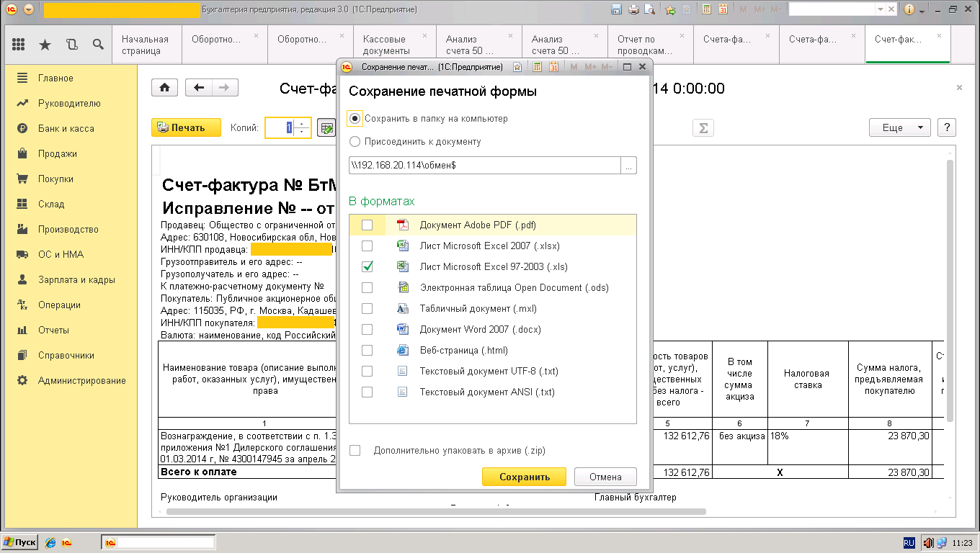Open the 1C application menu in main title bar
This screenshot has width=980, height=553.
click(x=10, y=9)
